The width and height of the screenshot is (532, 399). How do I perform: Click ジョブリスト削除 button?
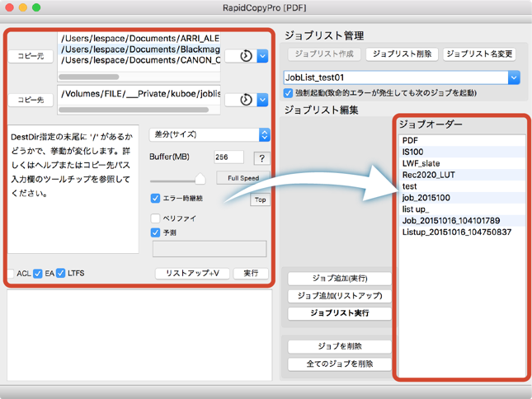coord(402,54)
